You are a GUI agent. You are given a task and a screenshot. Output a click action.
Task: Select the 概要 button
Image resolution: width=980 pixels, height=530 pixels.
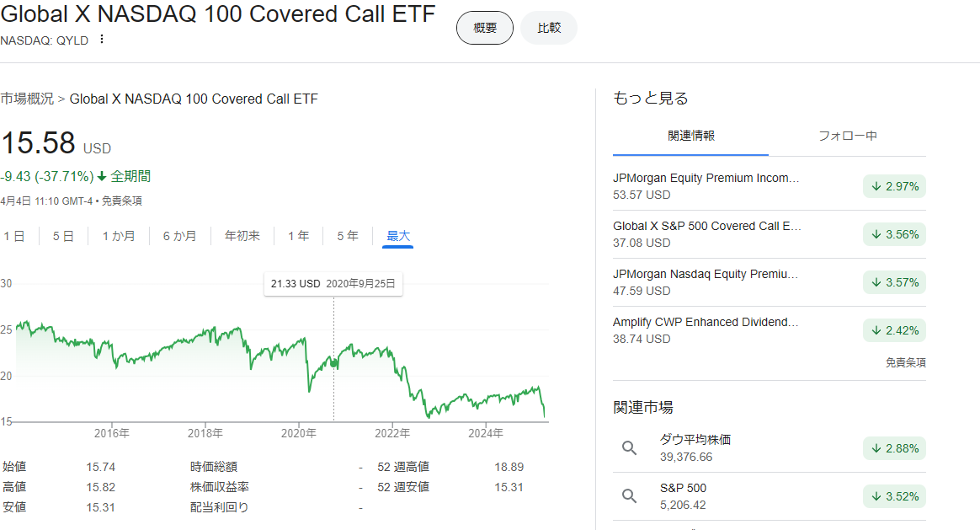tap(485, 28)
